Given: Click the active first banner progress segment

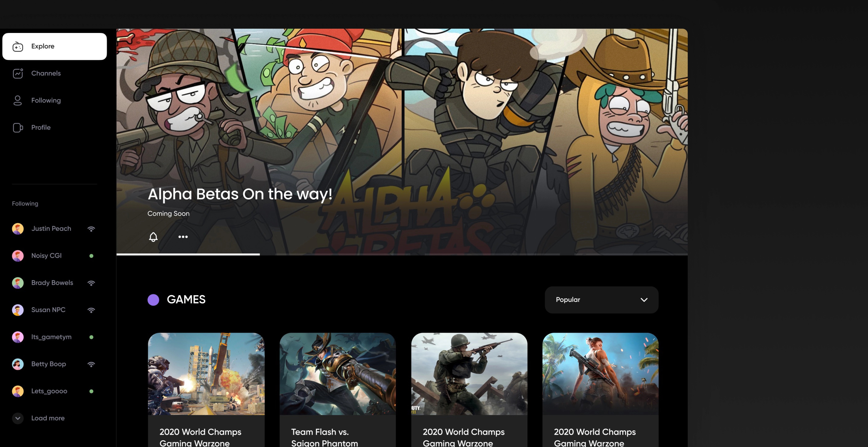Looking at the screenshot, I should 188,254.
